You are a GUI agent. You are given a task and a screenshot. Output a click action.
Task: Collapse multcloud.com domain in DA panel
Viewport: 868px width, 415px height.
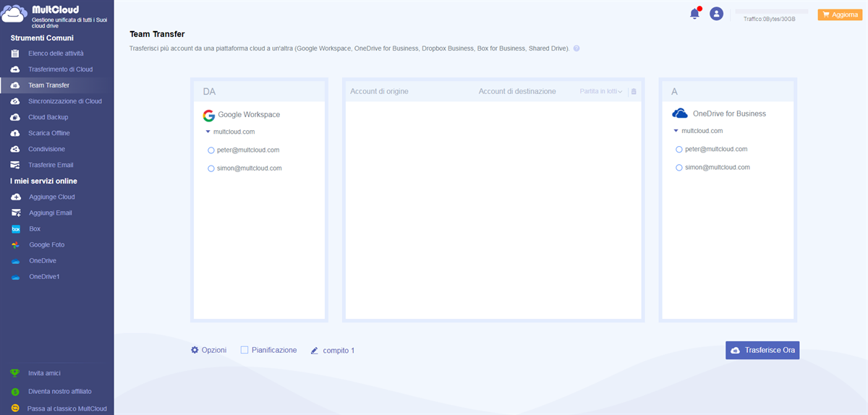click(x=208, y=132)
